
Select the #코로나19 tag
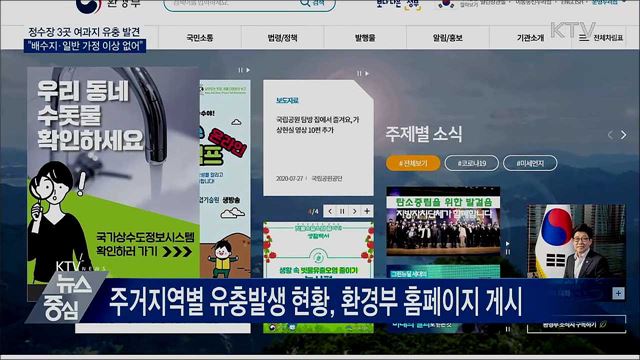tap(471, 163)
